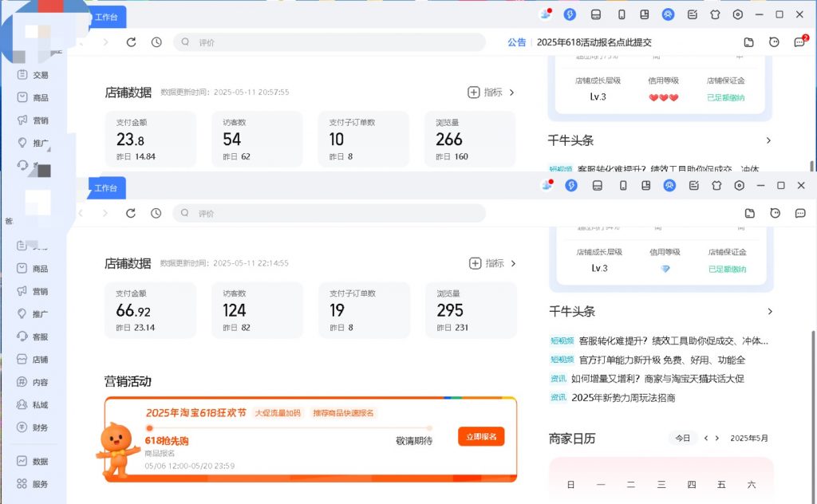The image size is (817, 504).
Task: Expand 千牛头条 headlines with its arrow
Action: point(768,311)
